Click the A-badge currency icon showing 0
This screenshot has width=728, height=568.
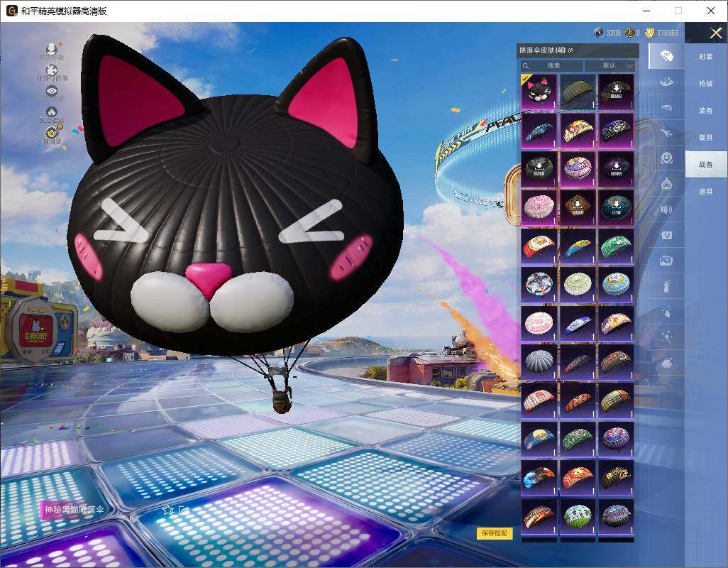[x=629, y=32]
